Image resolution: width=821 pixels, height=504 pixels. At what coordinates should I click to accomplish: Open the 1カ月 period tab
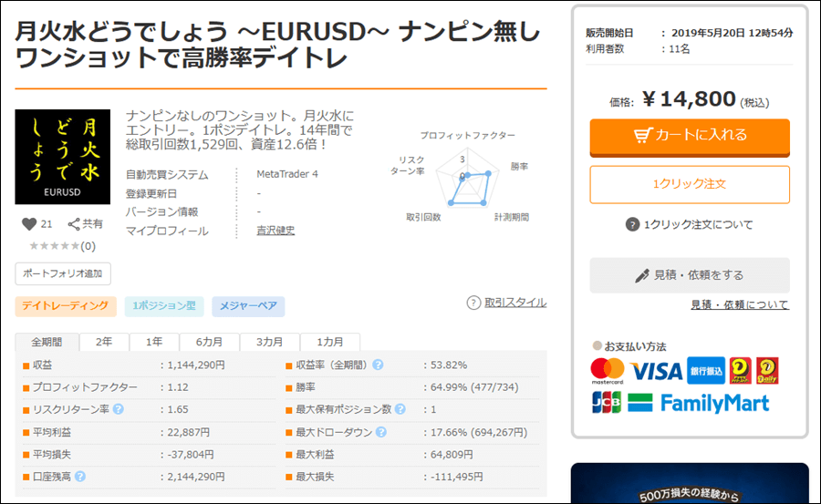click(x=329, y=342)
